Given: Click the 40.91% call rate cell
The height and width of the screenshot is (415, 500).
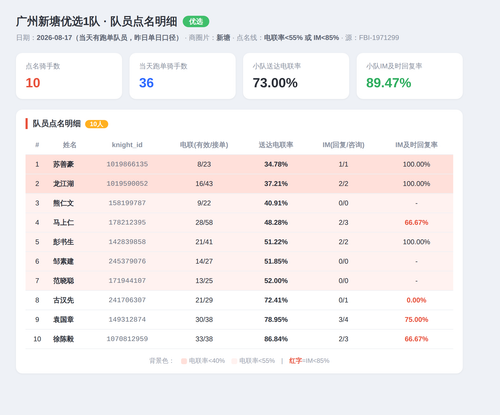Looking at the screenshot, I should pos(276,203).
